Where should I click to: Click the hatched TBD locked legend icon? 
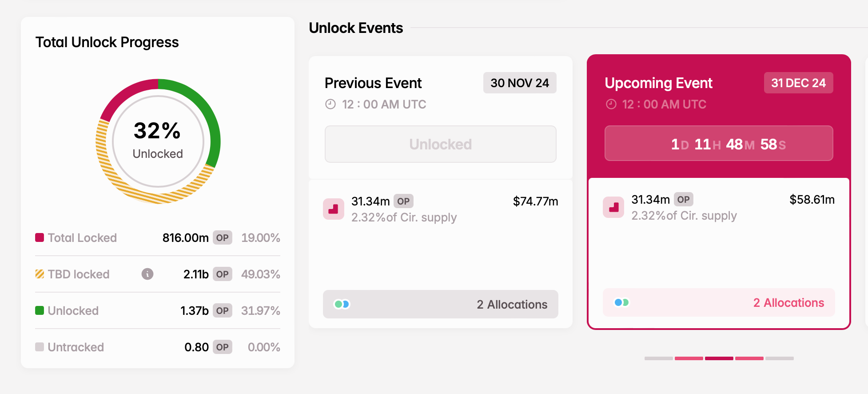point(40,274)
